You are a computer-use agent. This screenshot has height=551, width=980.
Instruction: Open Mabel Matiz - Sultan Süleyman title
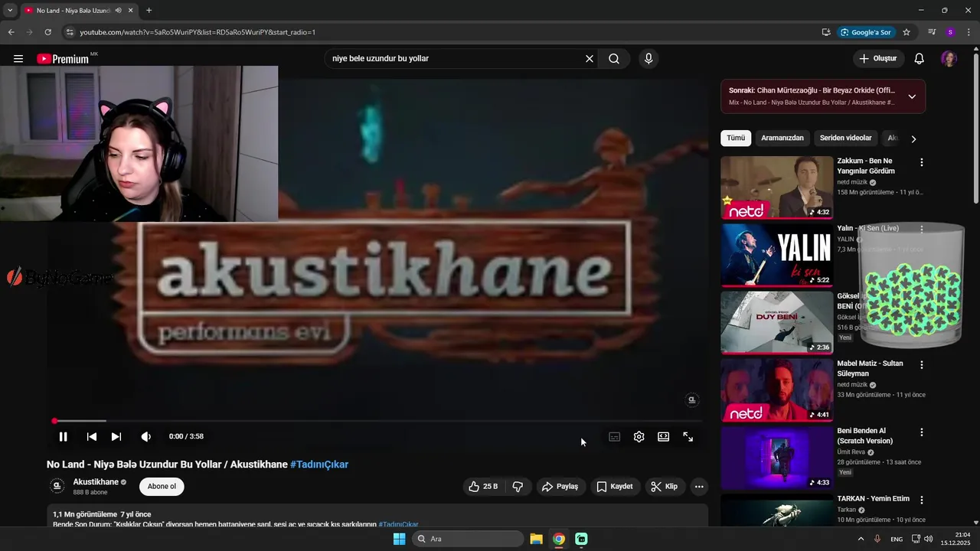870,369
